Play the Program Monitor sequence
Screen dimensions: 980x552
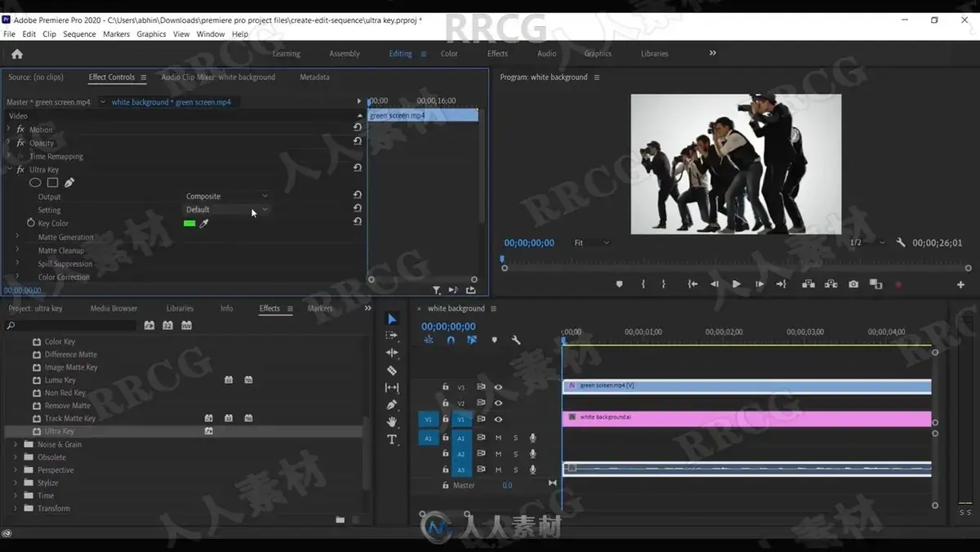tap(737, 284)
